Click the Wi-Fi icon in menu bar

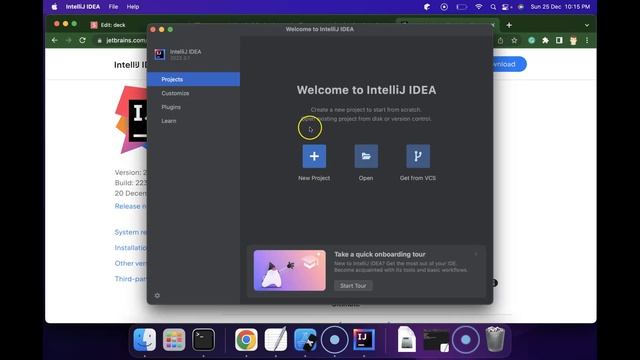coord(479,7)
